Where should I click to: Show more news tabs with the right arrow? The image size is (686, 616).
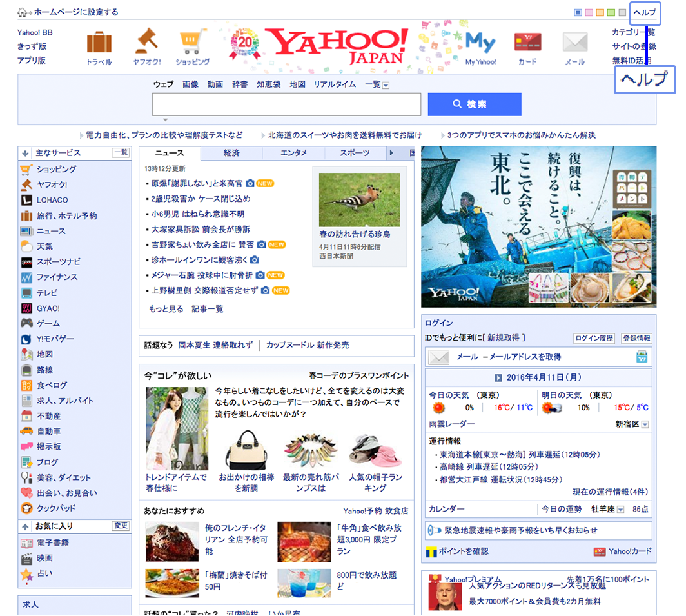pyautogui.click(x=391, y=153)
